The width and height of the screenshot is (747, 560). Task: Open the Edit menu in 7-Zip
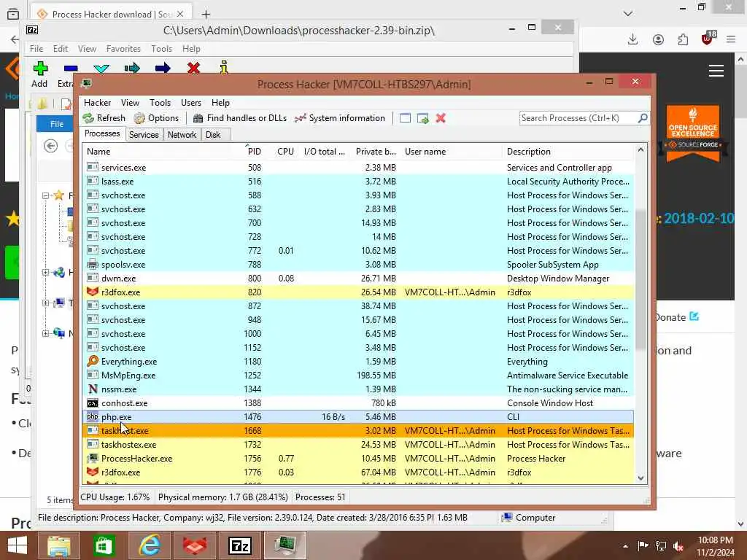[60, 49]
